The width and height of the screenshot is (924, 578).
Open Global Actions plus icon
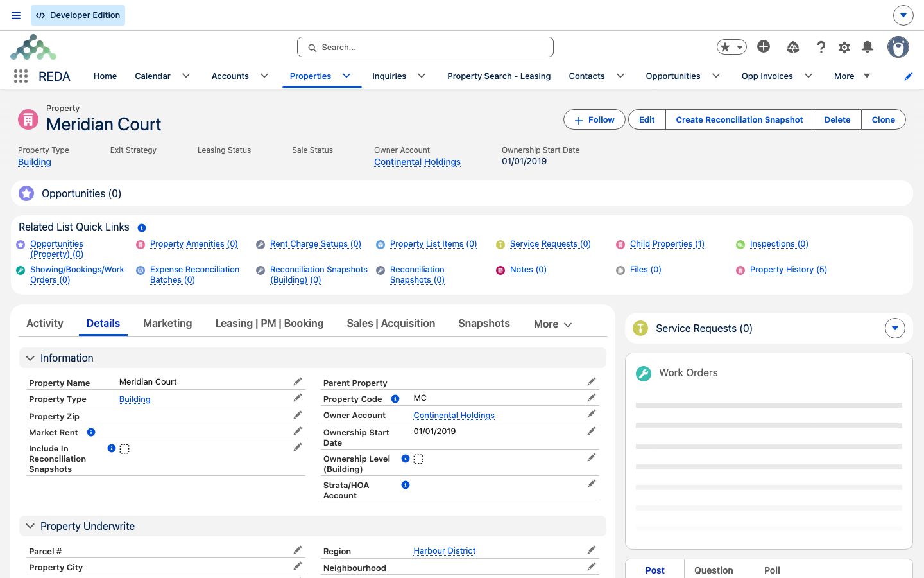click(x=764, y=46)
